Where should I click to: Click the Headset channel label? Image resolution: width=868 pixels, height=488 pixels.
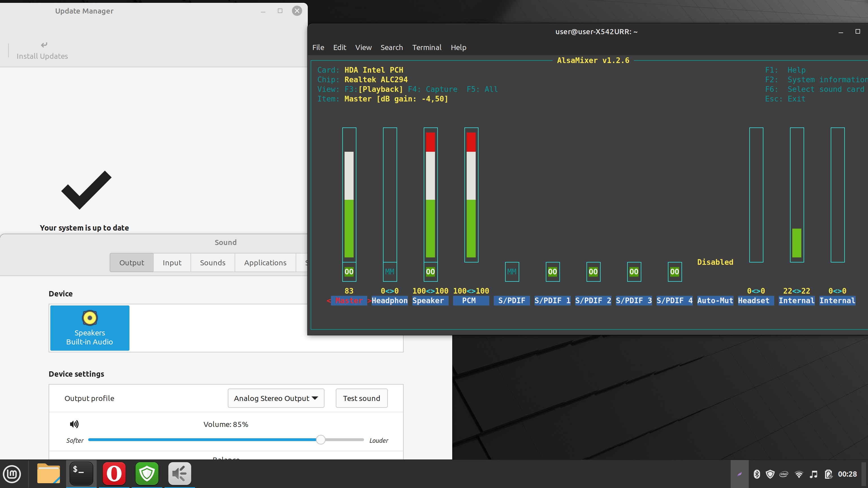tap(756, 301)
